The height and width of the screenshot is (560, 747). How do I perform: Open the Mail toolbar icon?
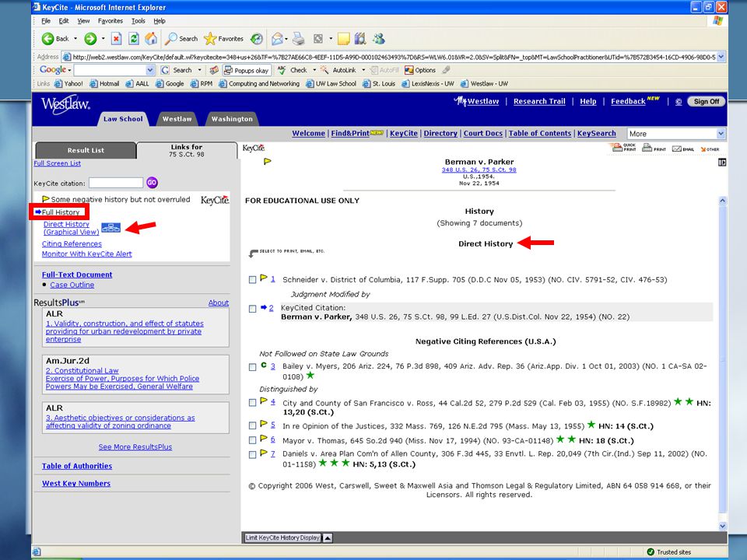pos(277,39)
